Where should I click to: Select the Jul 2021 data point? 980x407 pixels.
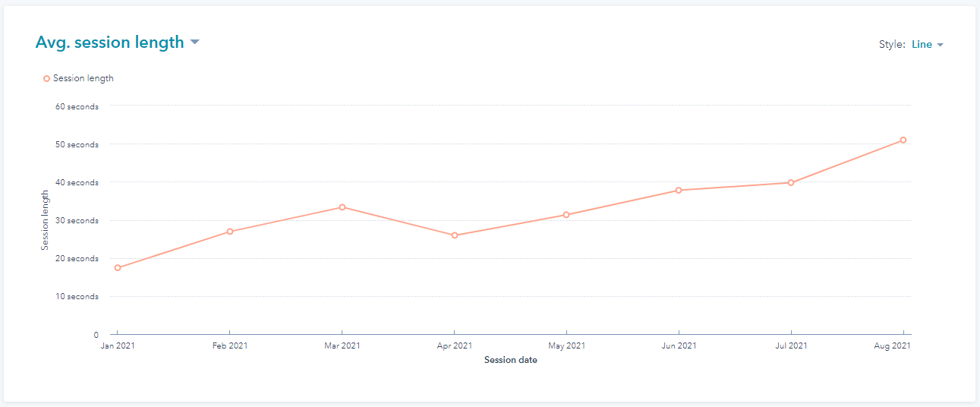[791, 182]
